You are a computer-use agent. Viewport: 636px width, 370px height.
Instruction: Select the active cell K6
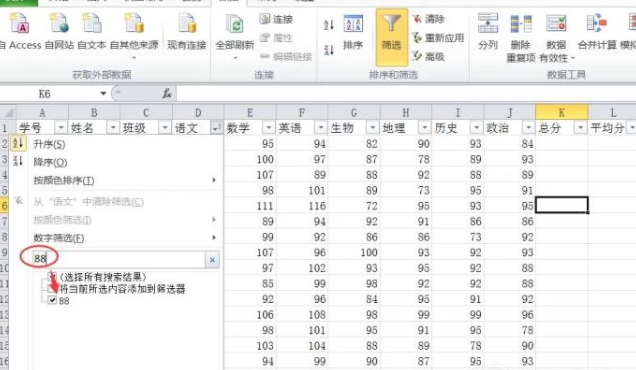(x=562, y=205)
